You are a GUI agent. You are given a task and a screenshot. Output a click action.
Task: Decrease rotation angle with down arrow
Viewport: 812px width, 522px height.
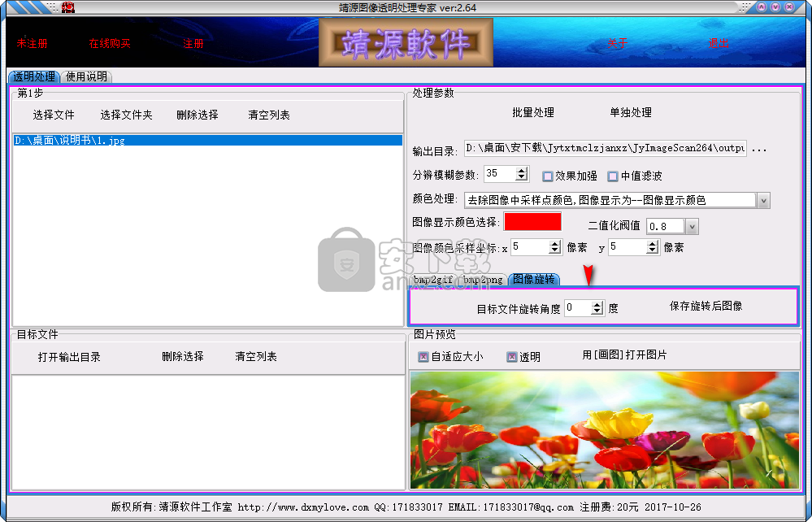click(597, 311)
